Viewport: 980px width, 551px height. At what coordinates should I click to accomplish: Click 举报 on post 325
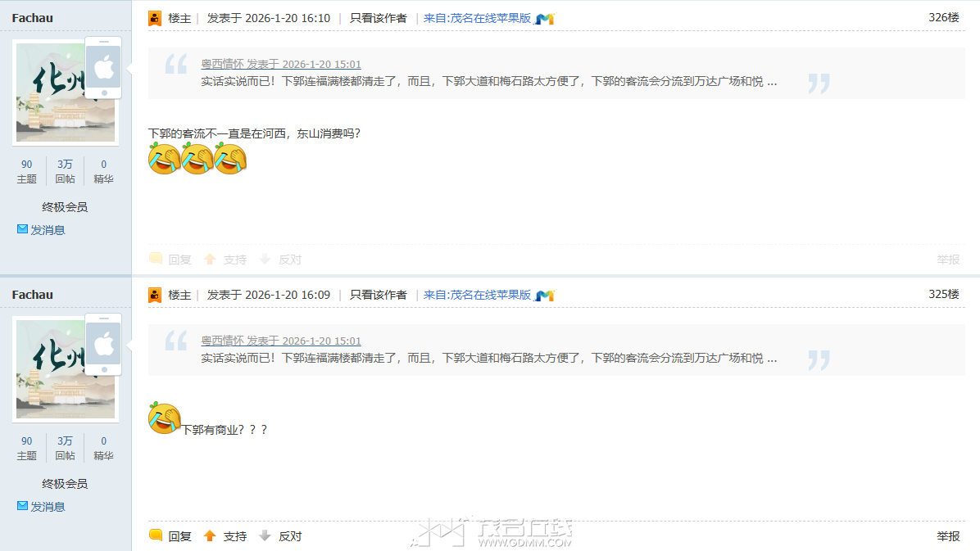(x=948, y=536)
